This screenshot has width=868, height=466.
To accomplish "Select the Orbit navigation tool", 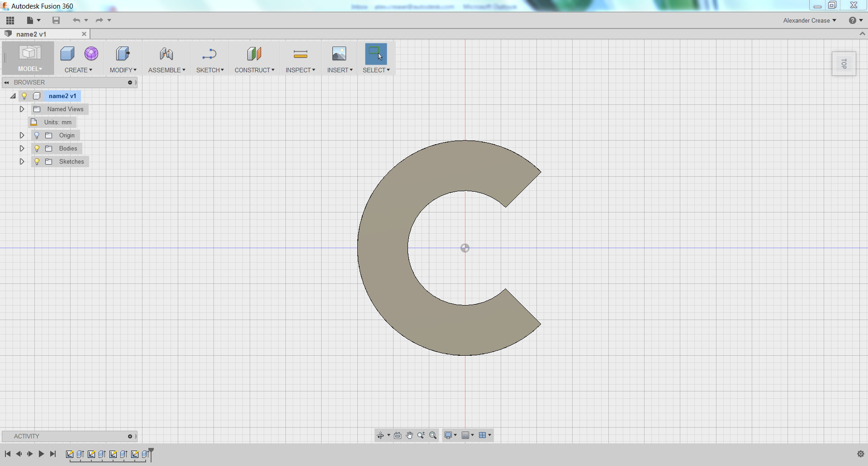I will click(x=380, y=435).
